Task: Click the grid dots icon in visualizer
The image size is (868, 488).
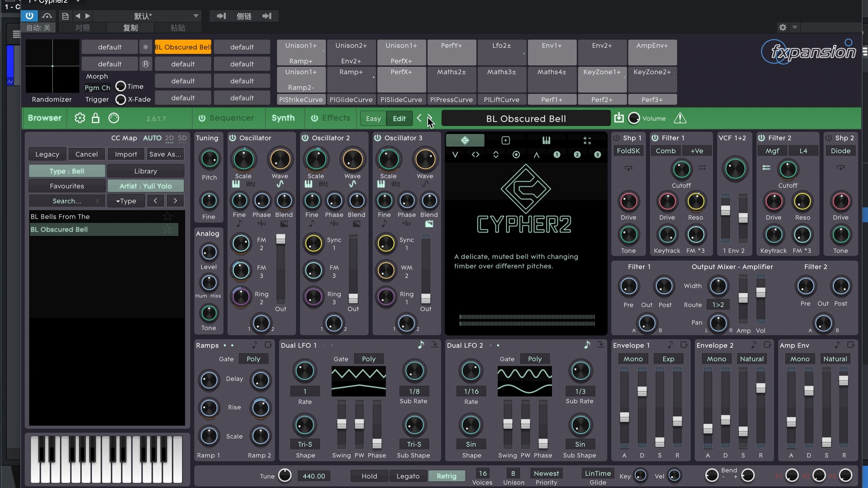Action: tap(587, 141)
